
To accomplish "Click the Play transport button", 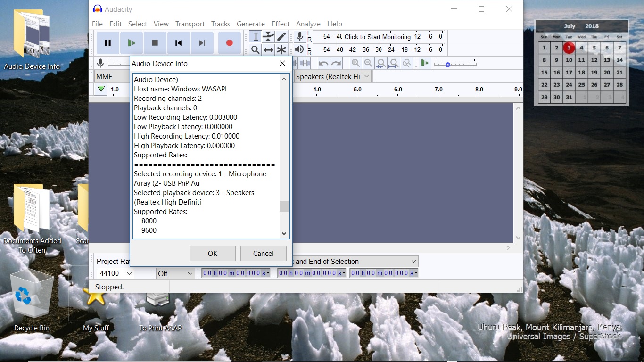I will 132,43.
